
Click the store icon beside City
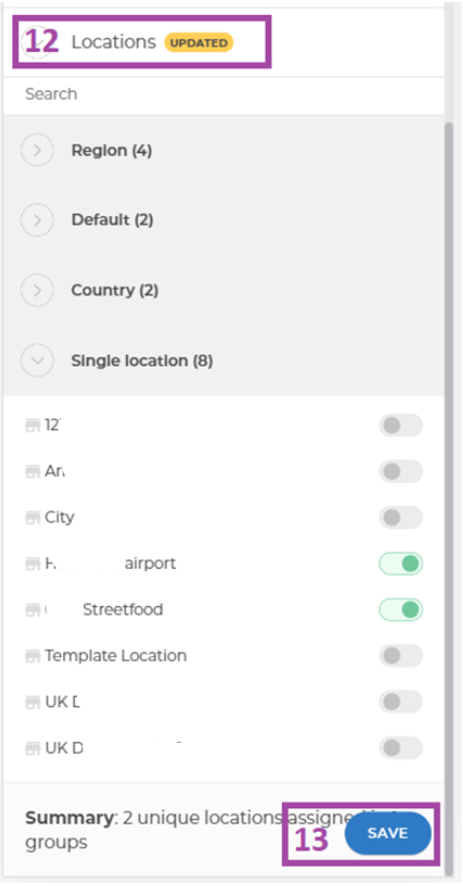coord(33,518)
